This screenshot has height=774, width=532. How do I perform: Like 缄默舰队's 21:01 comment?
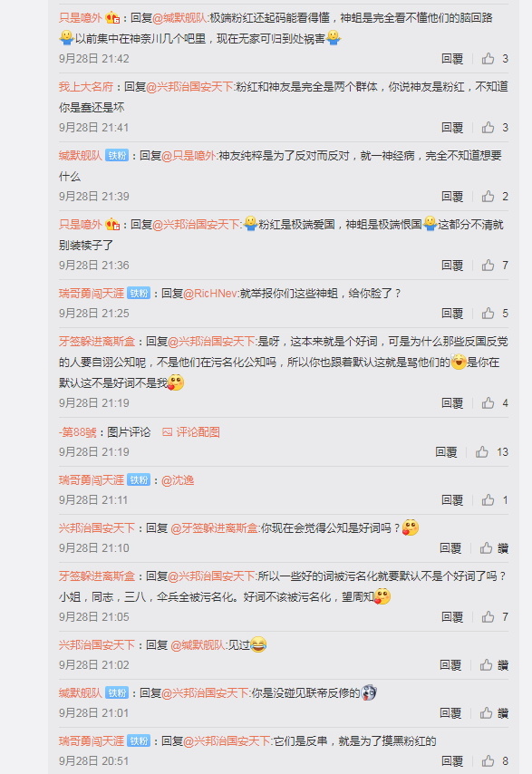click(486, 712)
